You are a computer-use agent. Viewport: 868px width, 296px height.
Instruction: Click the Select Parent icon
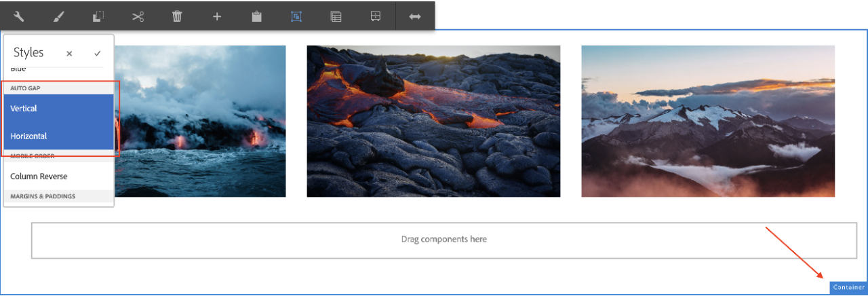pos(376,16)
